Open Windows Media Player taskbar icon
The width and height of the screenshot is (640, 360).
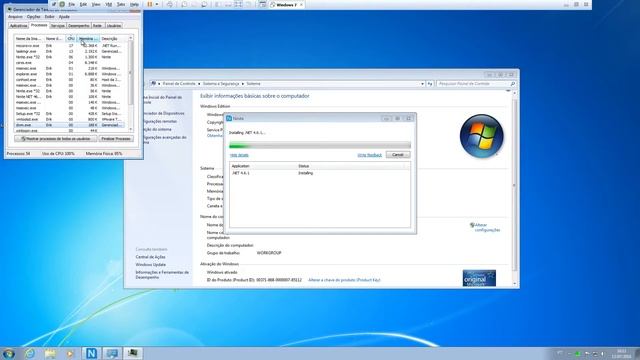[x=70, y=353]
